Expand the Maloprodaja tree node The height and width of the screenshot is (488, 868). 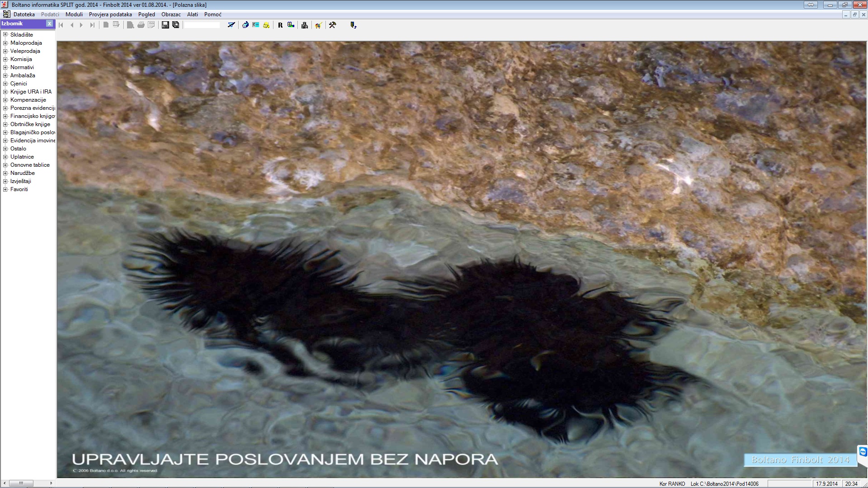coord(5,43)
